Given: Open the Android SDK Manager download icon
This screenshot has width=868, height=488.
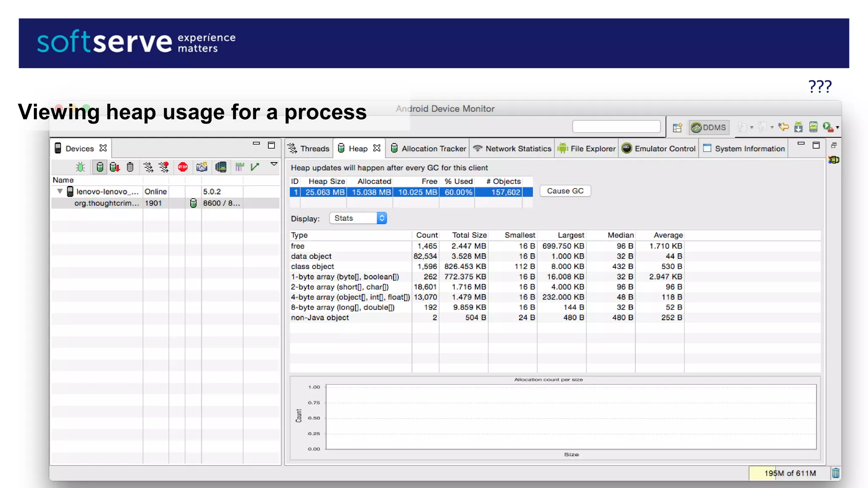Looking at the screenshot, I should [798, 127].
